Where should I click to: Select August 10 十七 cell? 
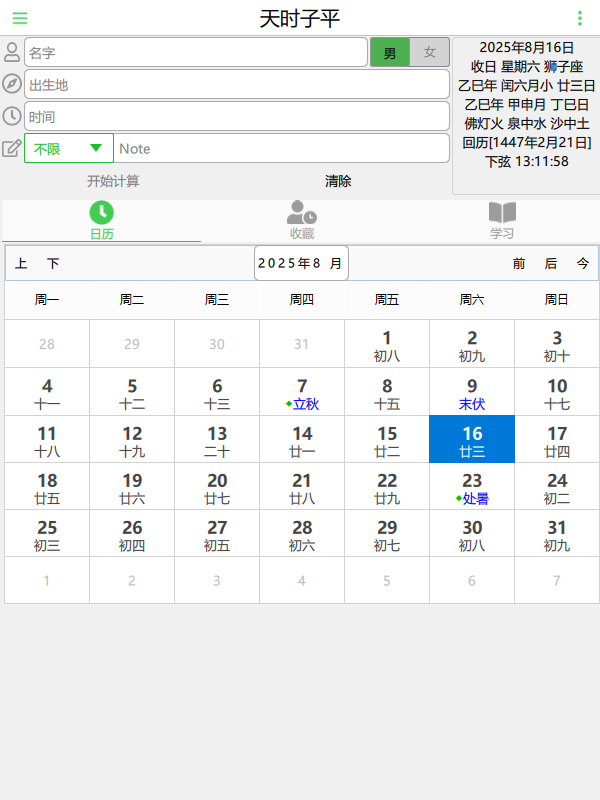[557, 391]
